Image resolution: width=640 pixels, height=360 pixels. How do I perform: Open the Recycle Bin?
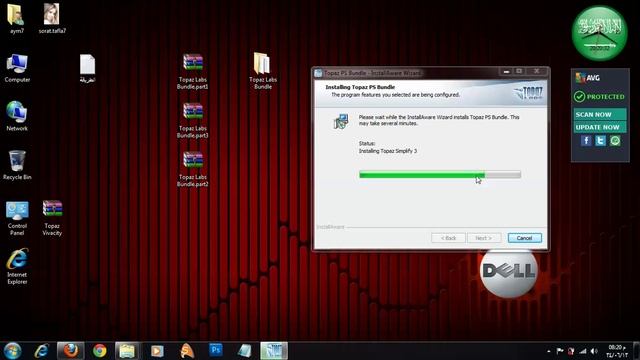17,165
